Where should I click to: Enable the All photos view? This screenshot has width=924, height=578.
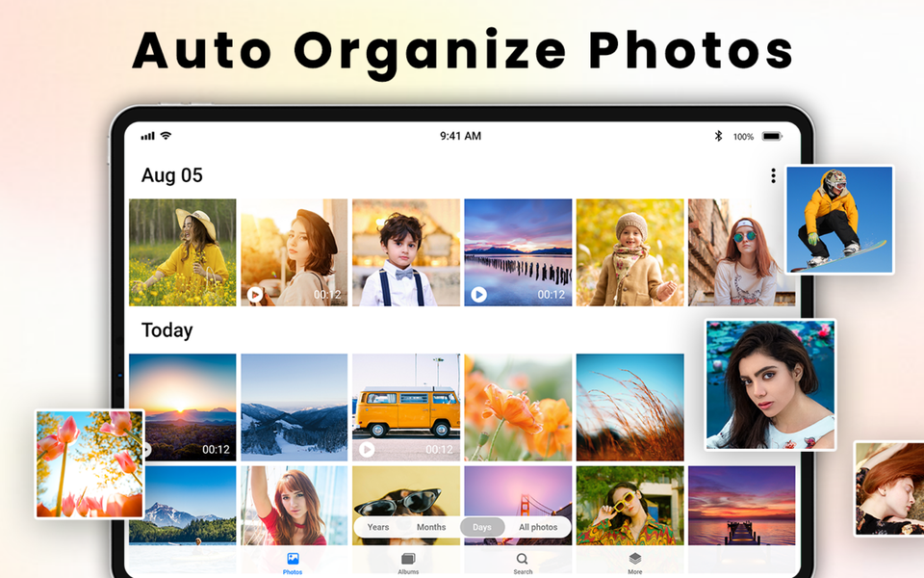click(539, 527)
